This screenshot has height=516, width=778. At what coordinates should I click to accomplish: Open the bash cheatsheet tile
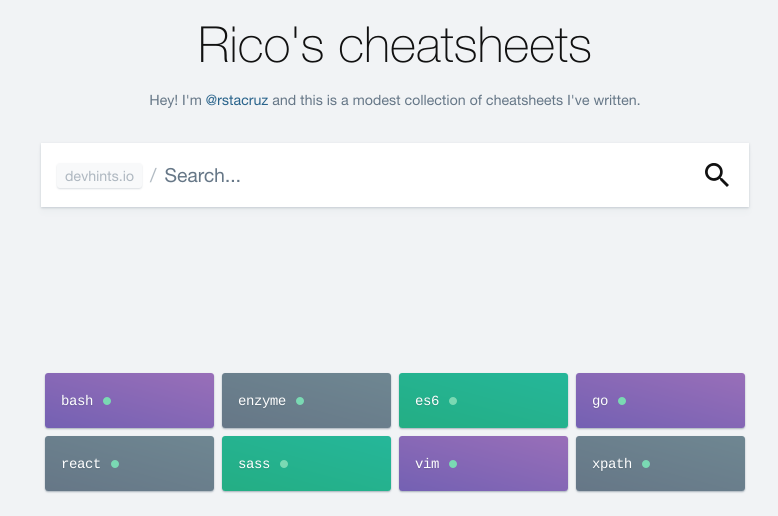[130, 400]
